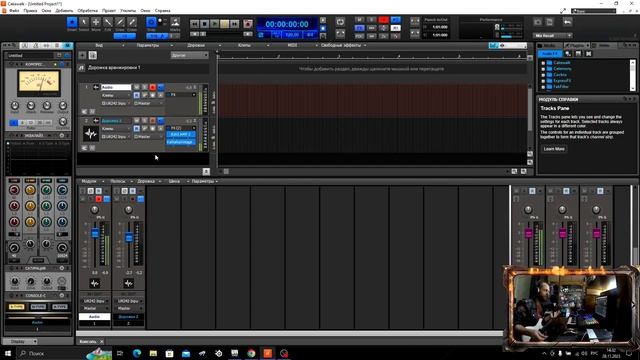
Task: Arm track 1 Audio for recording
Action: click(x=153, y=87)
